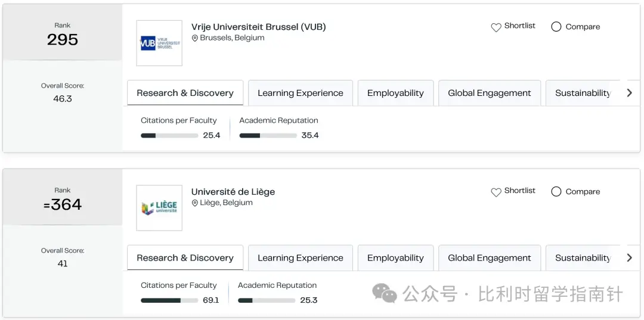The image size is (644, 320).
Task: Click Liège Citations per Faculty bar 69.1
Action: point(169,301)
